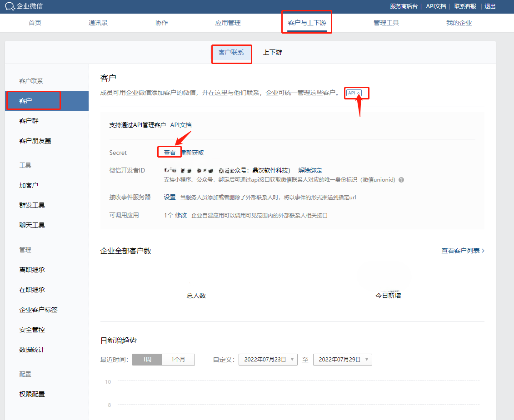Click the question mark help icon after 微信unionid

401,180
